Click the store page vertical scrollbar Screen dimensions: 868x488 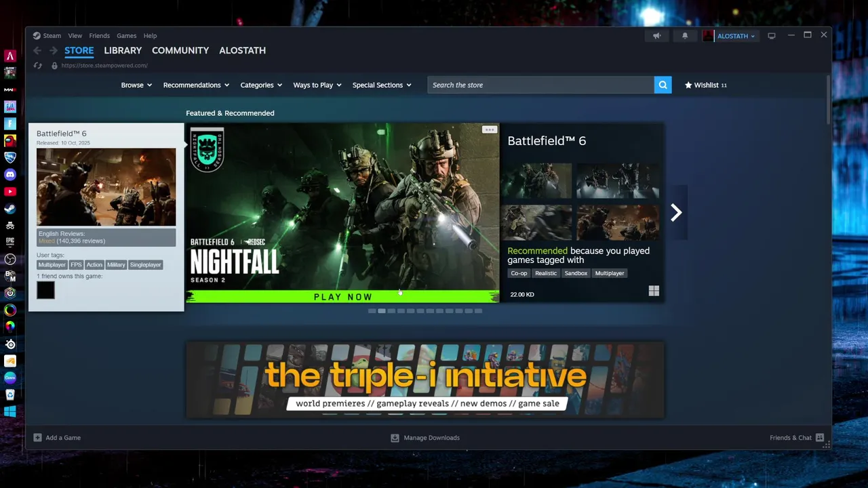pyautogui.click(x=828, y=100)
